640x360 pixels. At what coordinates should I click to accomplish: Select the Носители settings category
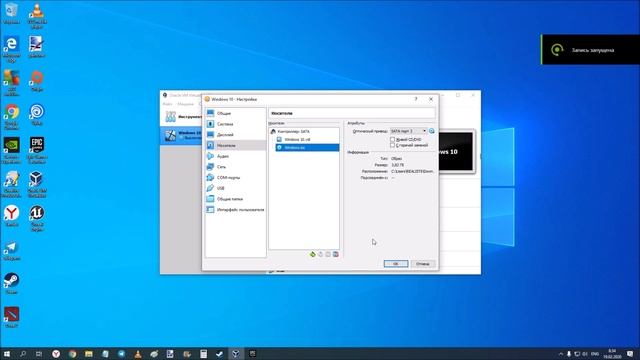(236, 145)
